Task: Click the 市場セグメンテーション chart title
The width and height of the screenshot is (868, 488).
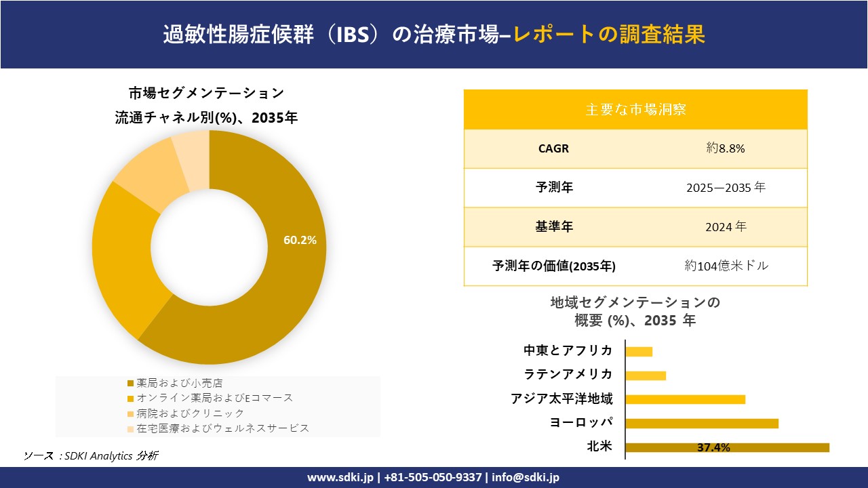Action: point(206,93)
